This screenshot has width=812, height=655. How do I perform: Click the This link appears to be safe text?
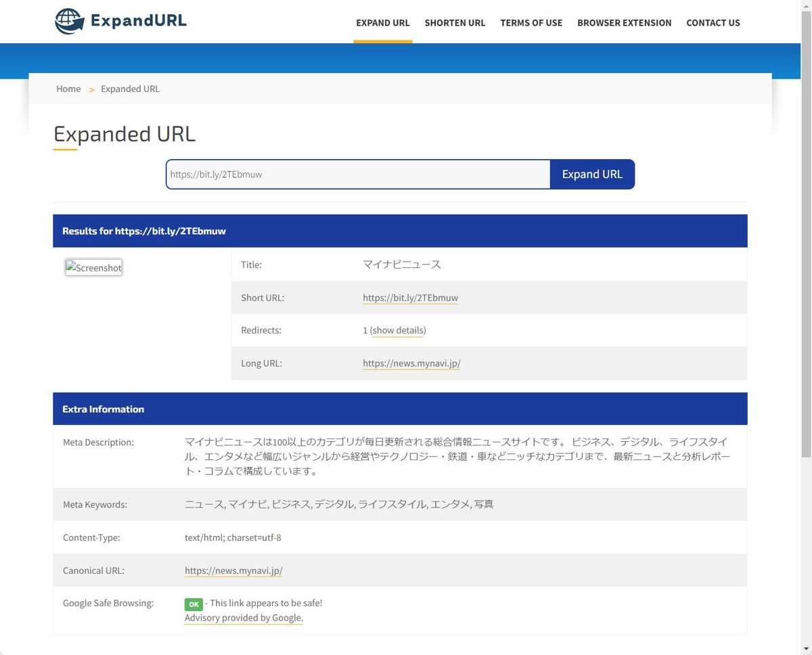(267, 603)
